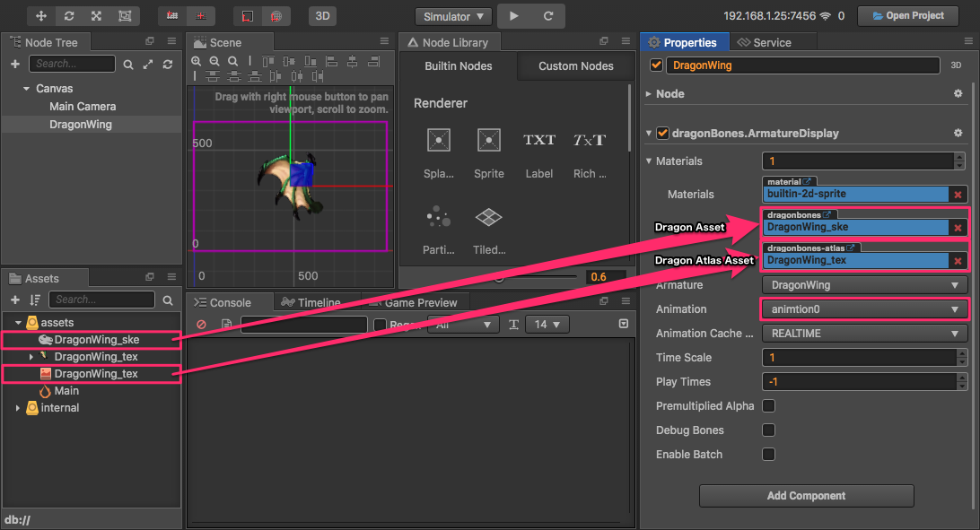Screen dimensions: 980x530
Task: Enable the Premultiplied Alpha checkbox
Action: click(x=769, y=405)
